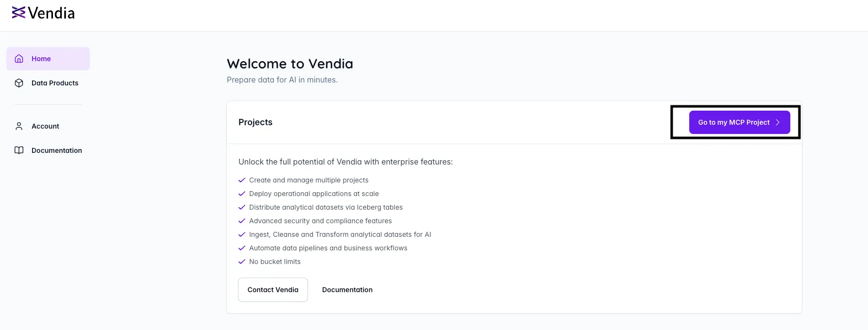The width and height of the screenshot is (868, 330).
Task: Click the checkmark beside "Create and manage multiple projects"
Action: (242, 180)
